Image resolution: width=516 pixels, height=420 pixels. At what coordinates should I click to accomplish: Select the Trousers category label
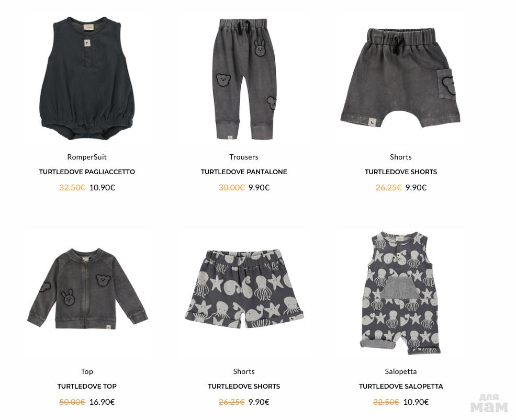pos(244,157)
